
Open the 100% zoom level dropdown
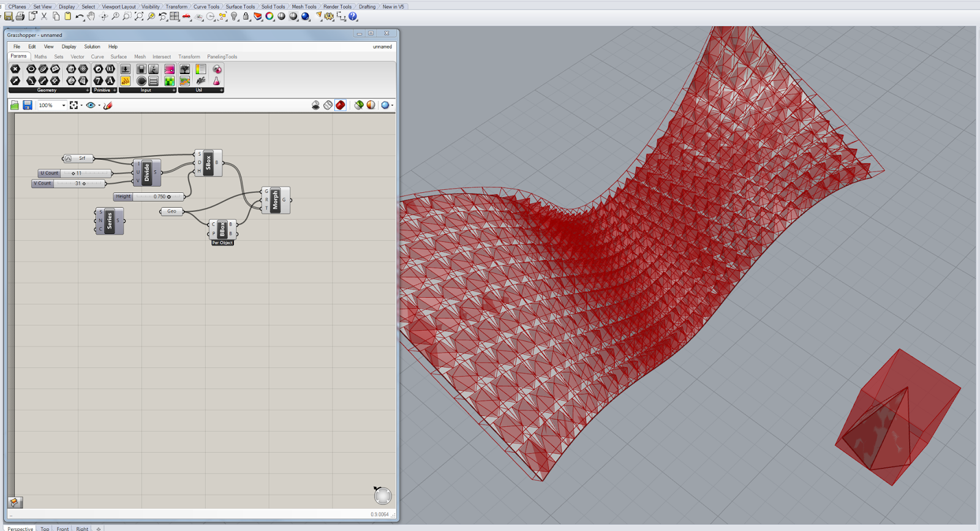tap(63, 105)
